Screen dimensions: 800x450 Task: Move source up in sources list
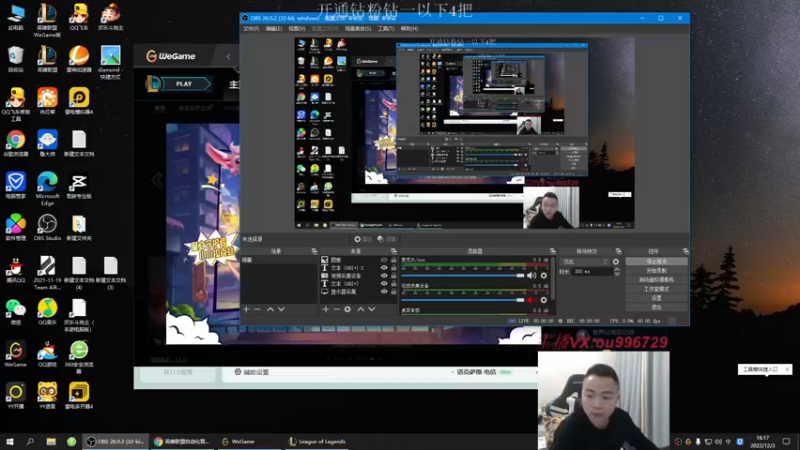(x=361, y=309)
